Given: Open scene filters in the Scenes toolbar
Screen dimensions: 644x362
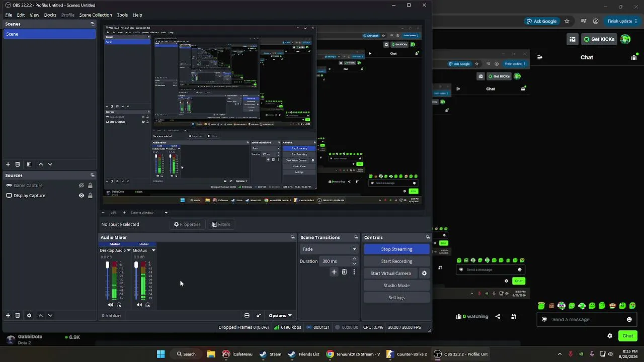Looking at the screenshot, I should click(x=29, y=164).
